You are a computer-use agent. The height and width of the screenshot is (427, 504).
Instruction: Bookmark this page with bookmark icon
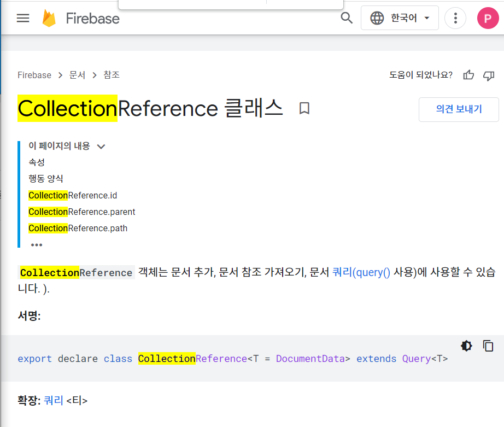304,108
